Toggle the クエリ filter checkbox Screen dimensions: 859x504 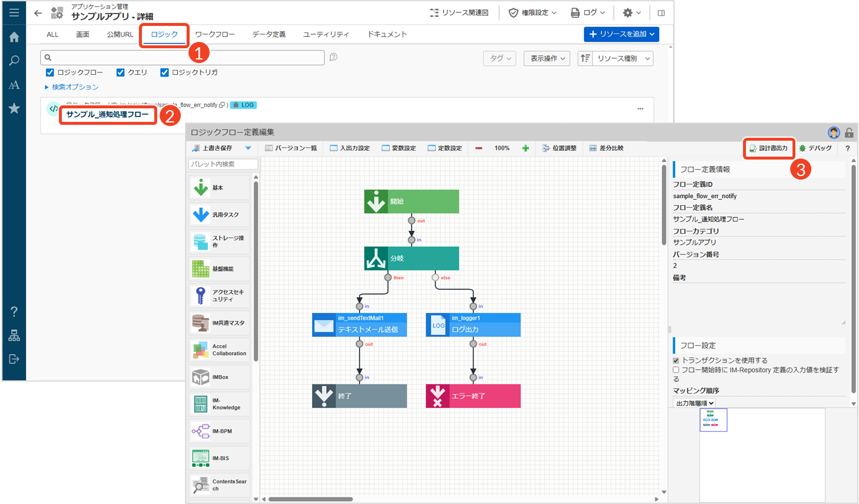click(121, 72)
